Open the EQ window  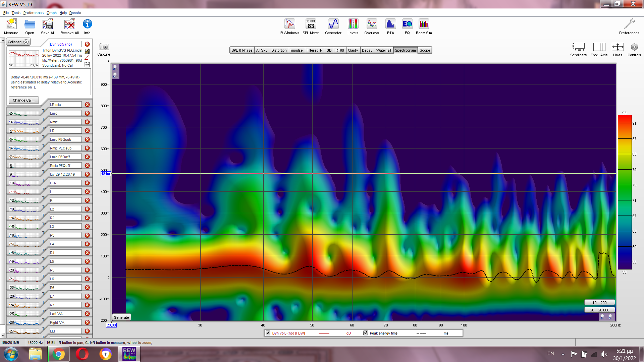(x=407, y=27)
